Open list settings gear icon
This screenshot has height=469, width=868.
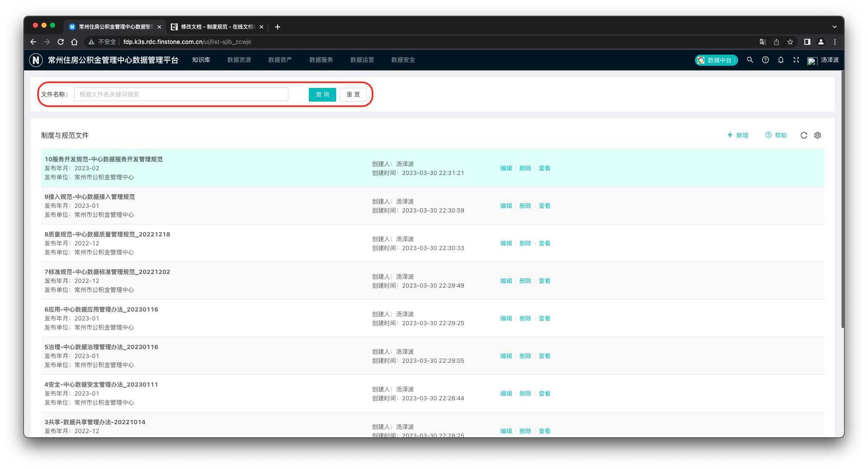tap(818, 135)
